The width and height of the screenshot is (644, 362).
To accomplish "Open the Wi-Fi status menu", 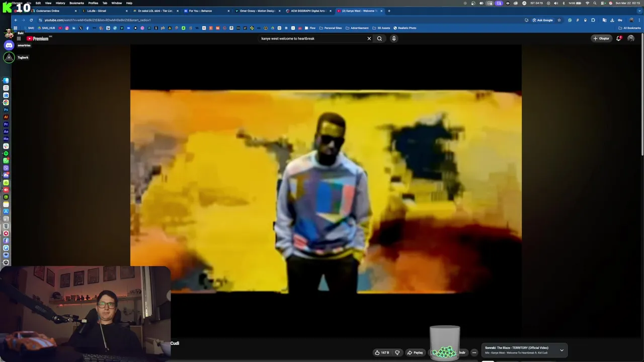I will pyautogui.click(x=587, y=3).
